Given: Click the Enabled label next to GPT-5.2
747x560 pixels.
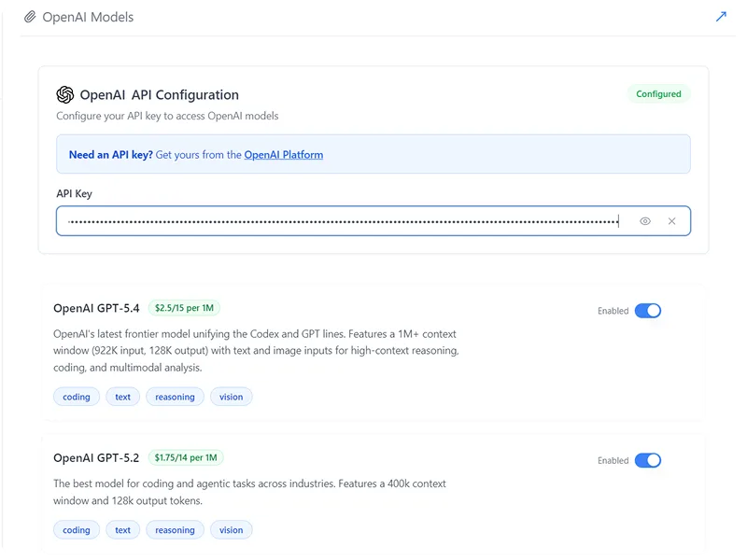Looking at the screenshot, I should tap(613, 460).
